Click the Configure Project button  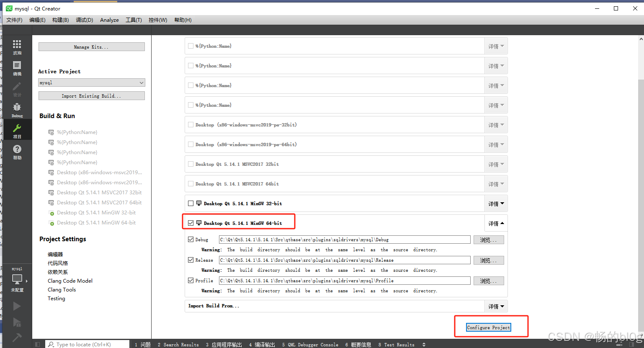(x=489, y=327)
